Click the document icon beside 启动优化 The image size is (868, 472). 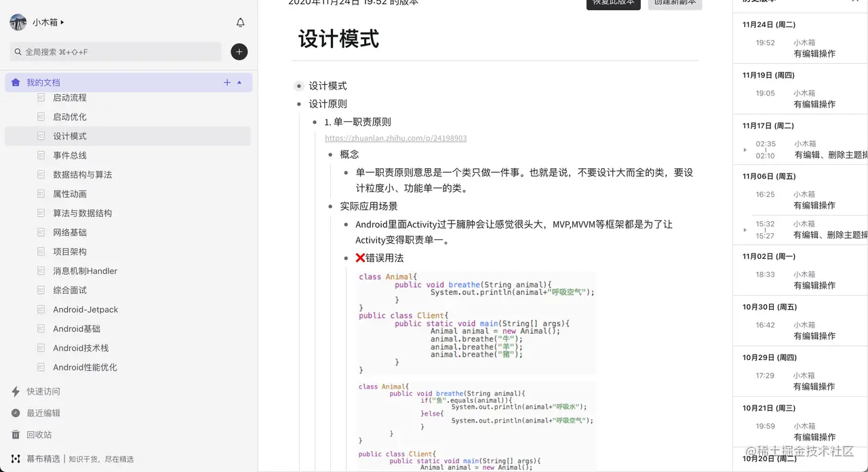click(41, 117)
